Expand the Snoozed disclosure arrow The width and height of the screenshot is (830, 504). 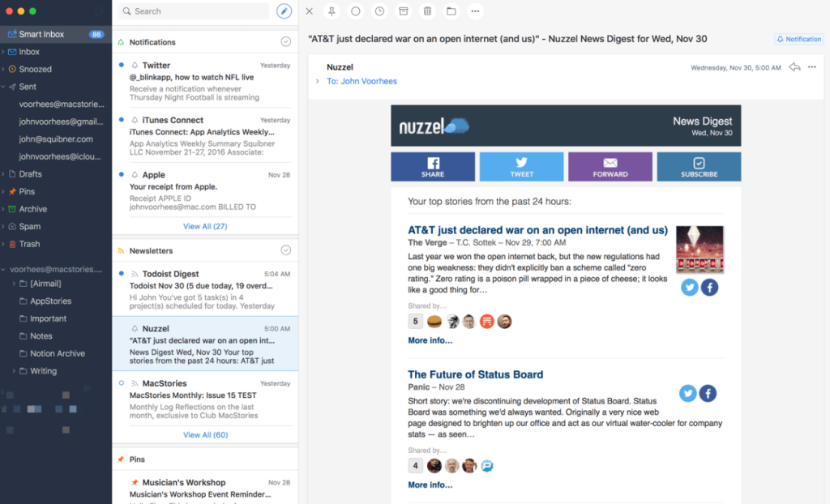3,70
